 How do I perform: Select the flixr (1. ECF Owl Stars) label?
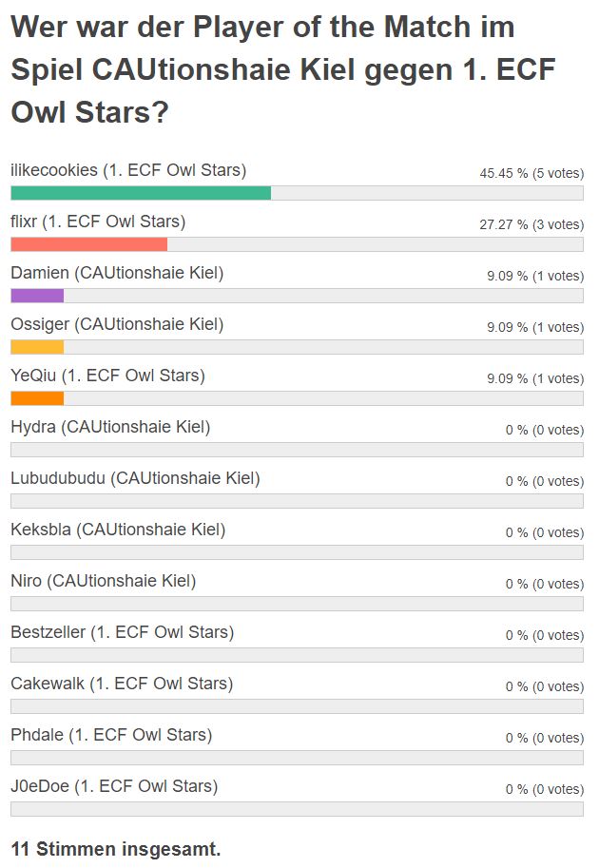click(x=98, y=222)
